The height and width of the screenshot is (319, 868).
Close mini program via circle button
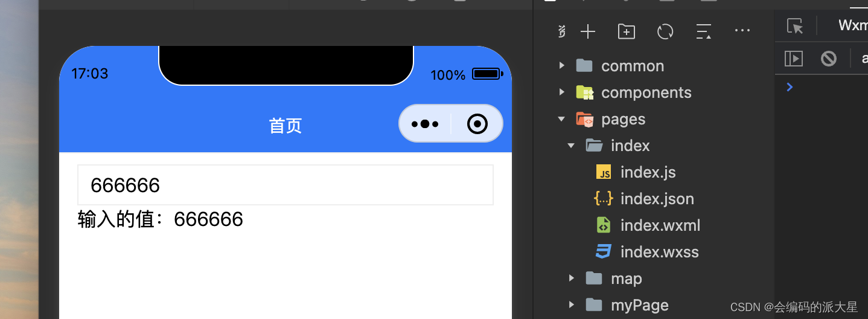point(477,124)
